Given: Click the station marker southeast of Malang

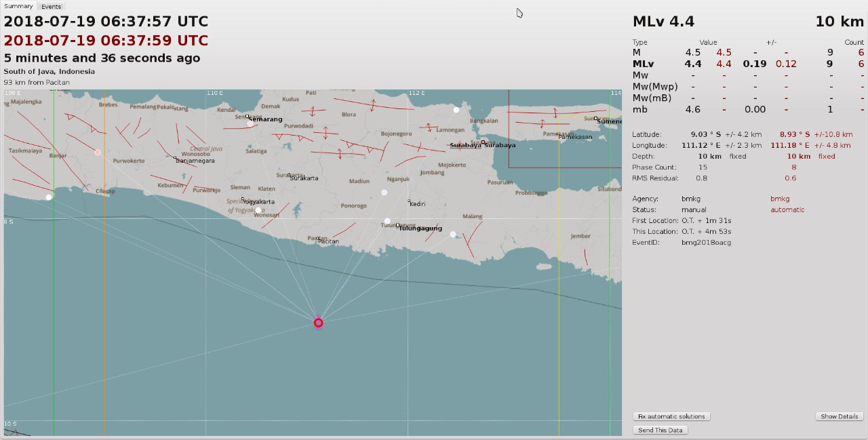Looking at the screenshot, I should (x=453, y=235).
